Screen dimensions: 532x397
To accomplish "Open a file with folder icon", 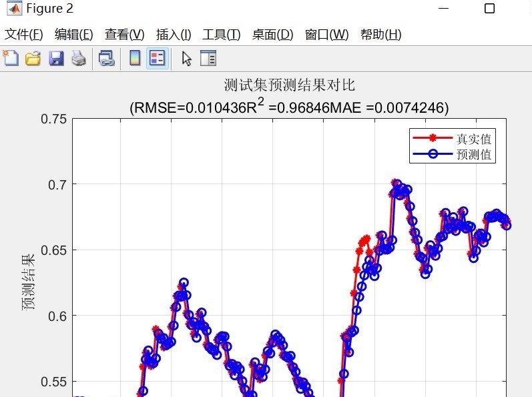I will 33,58.
